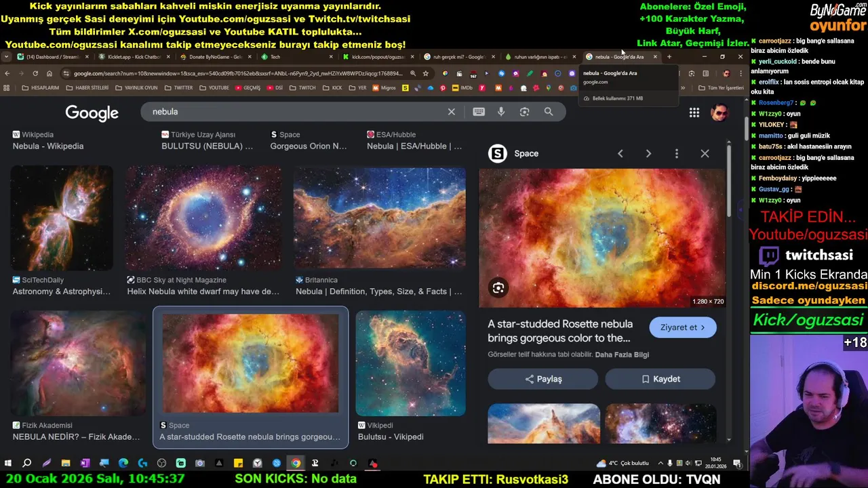Click the address bar URL
The height and width of the screenshot is (488, 868).
[x=237, y=73]
